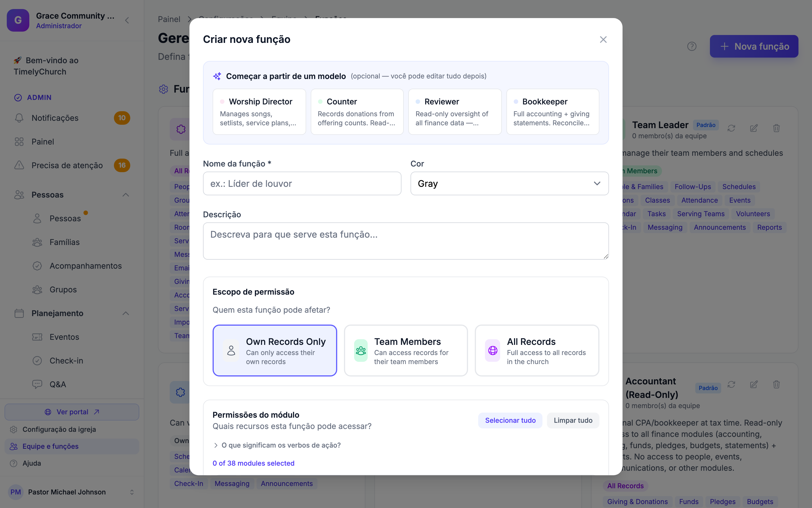
Task: Click the Grace Community G logo
Action: [18, 20]
